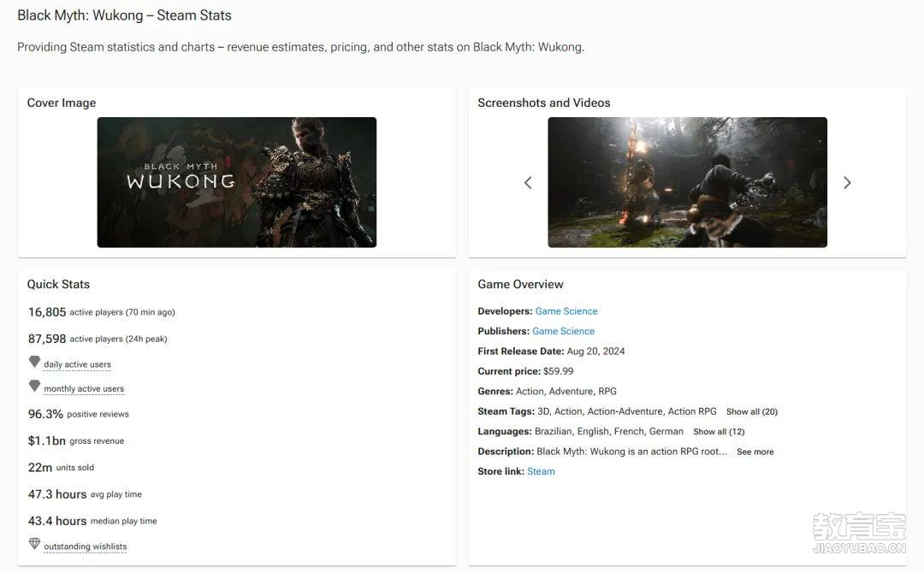Click the outstanding wishlists label
924x573 pixels.
(86, 546)
